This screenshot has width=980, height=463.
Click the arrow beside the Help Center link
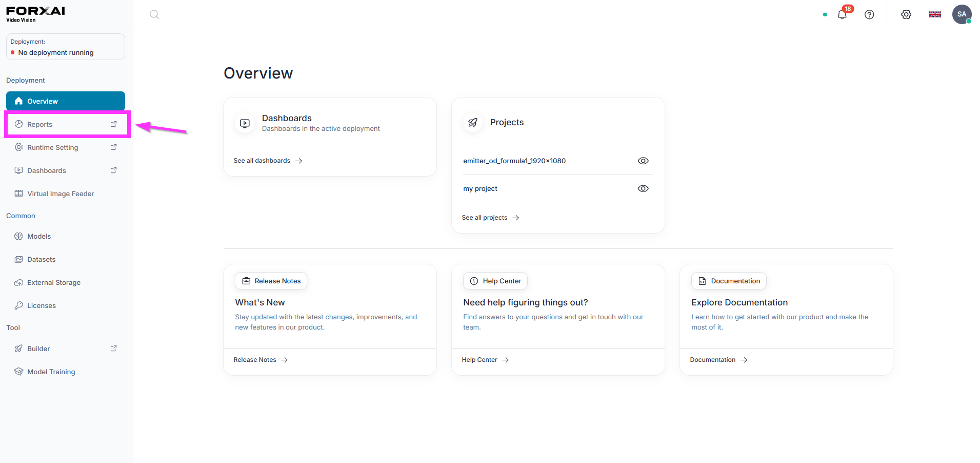506,360
